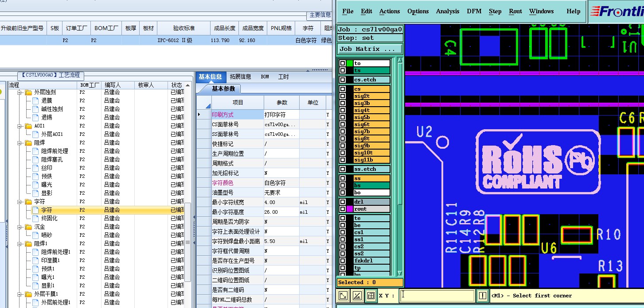Toggle the 'drl' layer checkbox
Screen dimensions: 644x308
pos(343,202)
